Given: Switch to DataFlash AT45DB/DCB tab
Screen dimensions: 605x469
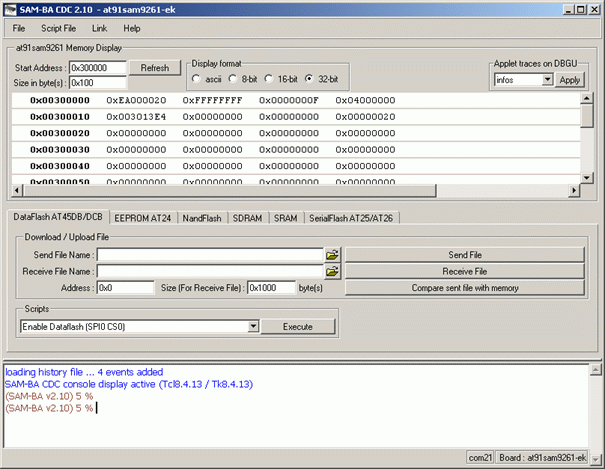Looking at the screenshot, I should tap(58, 217).
